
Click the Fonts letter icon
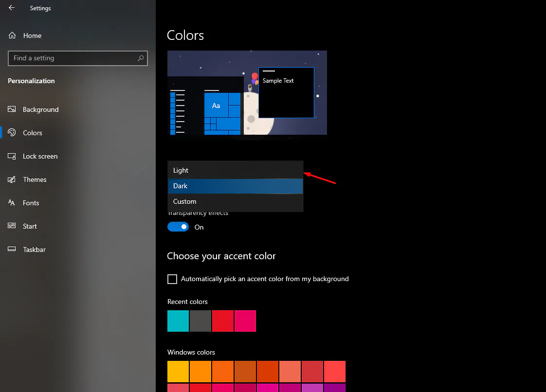tap(12, 203)
